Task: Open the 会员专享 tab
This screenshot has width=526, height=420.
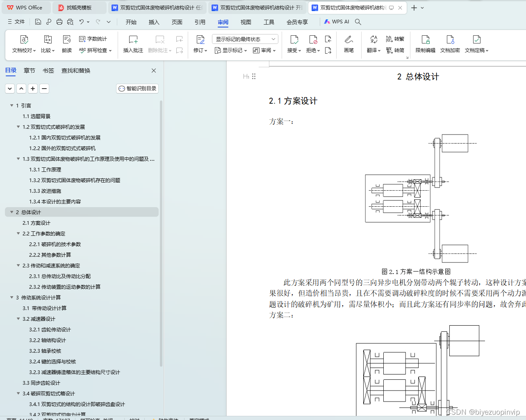Action: 297,22
